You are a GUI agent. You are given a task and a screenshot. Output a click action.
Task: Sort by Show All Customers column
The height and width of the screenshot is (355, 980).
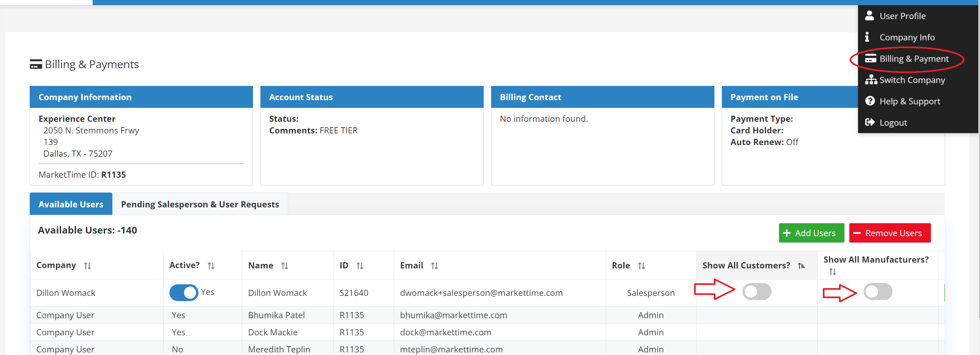801,266
